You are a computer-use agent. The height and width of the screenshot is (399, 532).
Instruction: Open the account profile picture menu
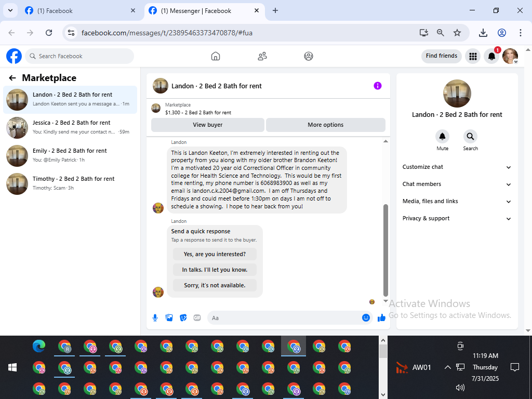[x=510, y=56]
